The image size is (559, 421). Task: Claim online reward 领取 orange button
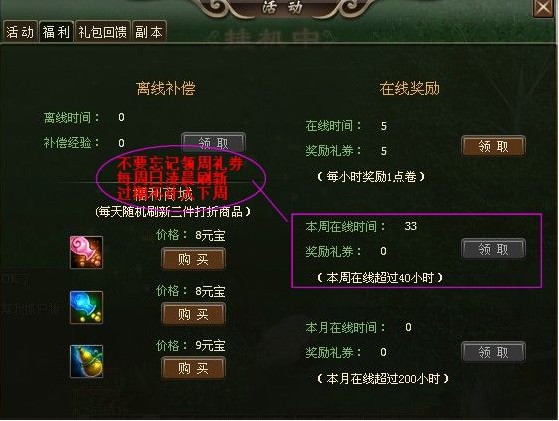tap(493, 146)
